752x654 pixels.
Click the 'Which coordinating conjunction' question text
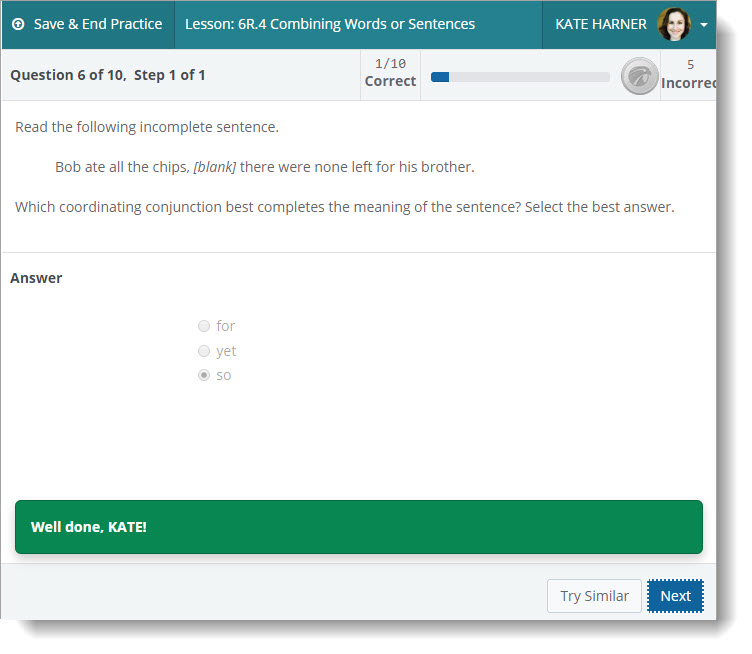(344, 207)
